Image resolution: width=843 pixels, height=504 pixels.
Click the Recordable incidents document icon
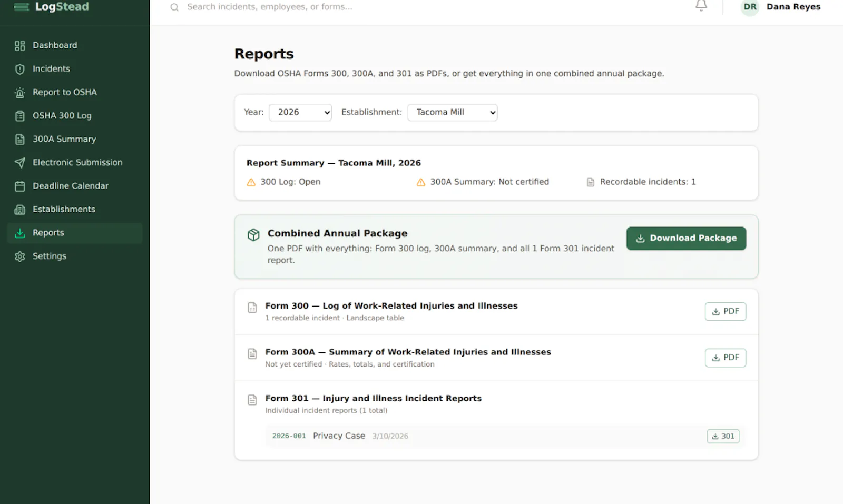(591, 182)
